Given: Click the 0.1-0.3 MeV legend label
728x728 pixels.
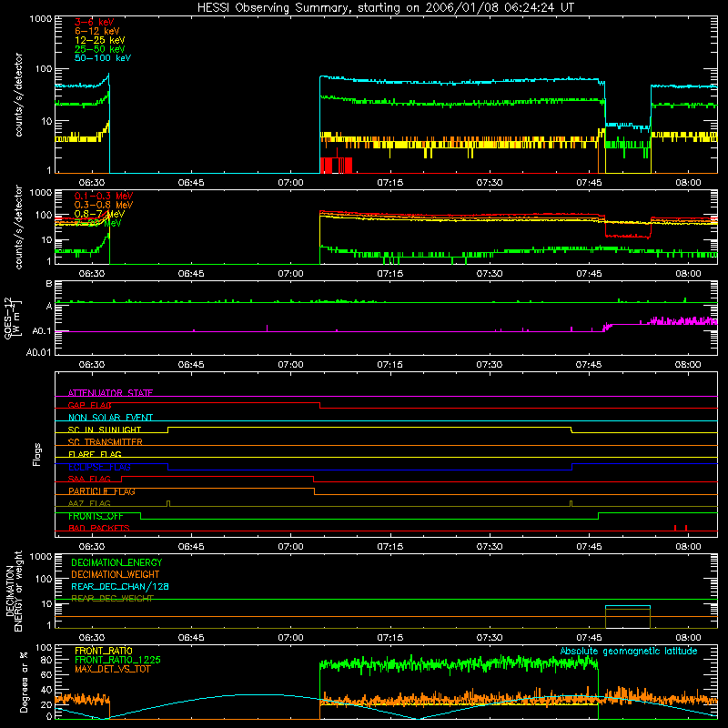Looking at the screenshot, I should click(104, 196).
